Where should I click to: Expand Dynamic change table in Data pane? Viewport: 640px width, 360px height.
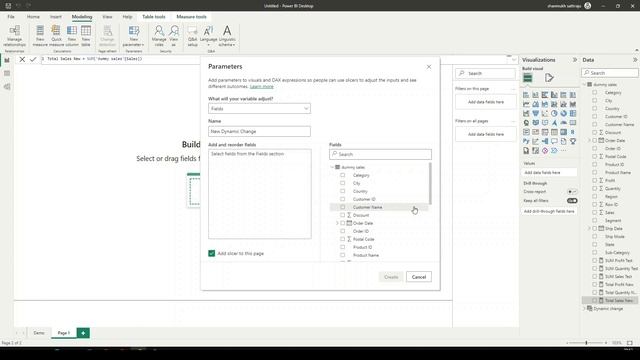point(584,309)
